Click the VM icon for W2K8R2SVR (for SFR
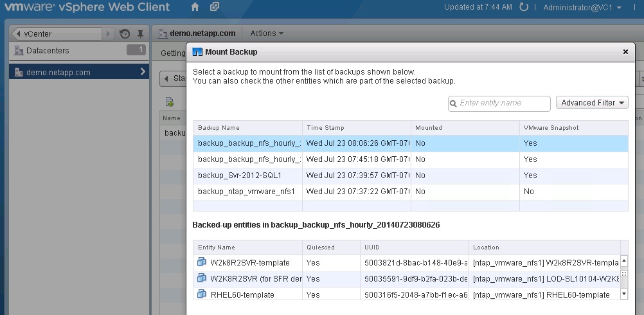The image size is (644, 315). (x=202, y=278)
